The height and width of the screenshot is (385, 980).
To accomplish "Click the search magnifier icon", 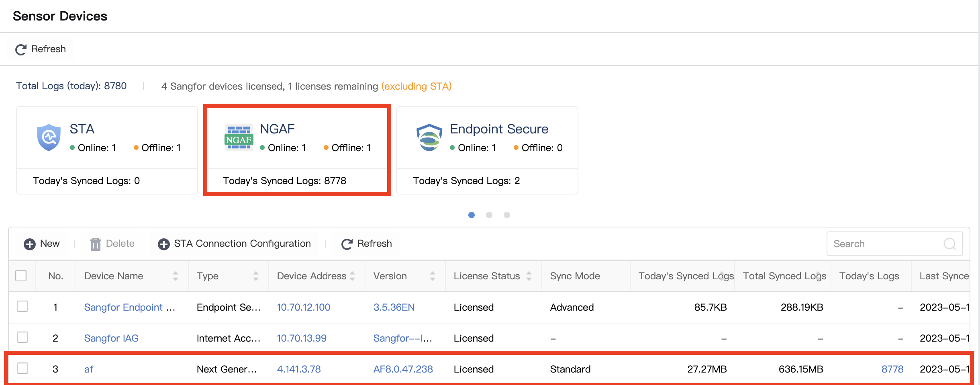I will click(x=949, y=244).
